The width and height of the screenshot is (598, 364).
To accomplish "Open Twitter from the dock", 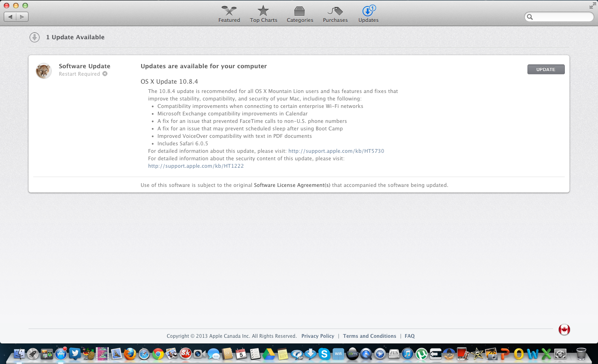I will pos(75,354).
